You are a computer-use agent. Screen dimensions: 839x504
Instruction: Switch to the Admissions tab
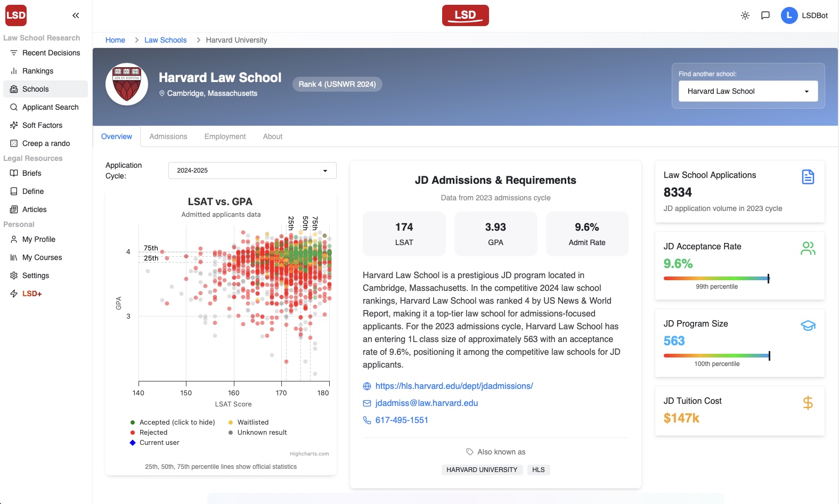click(168, 136)
